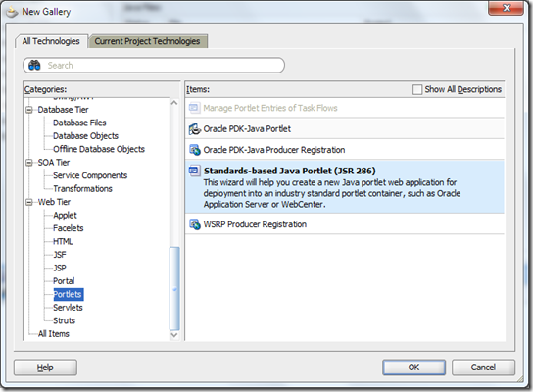Select the Servlets category
533x392 pixels.
(x=68, y=308)
